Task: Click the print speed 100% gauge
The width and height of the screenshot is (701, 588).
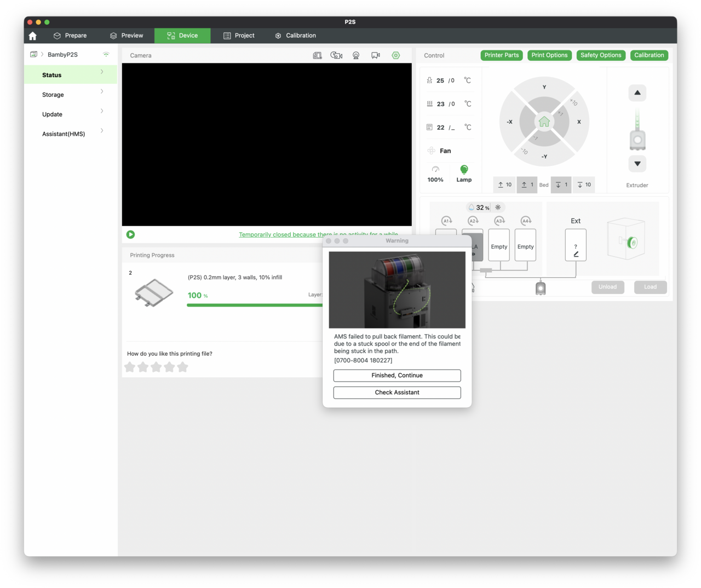Action: coord(435,174)
